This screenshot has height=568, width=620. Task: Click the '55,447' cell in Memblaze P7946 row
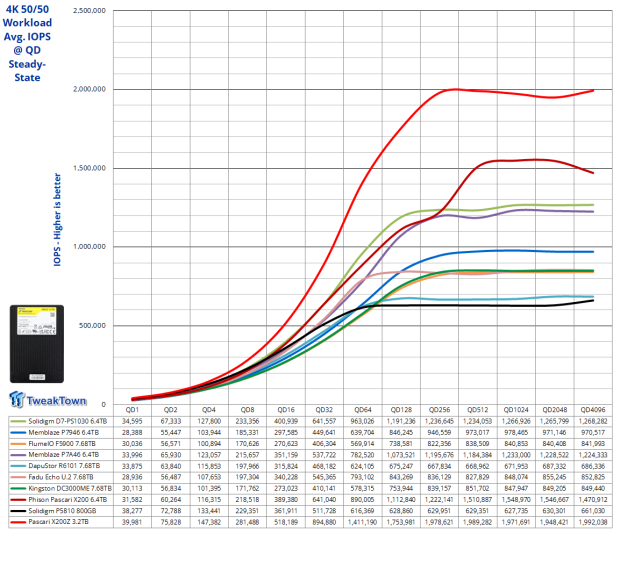click(170, 433)
